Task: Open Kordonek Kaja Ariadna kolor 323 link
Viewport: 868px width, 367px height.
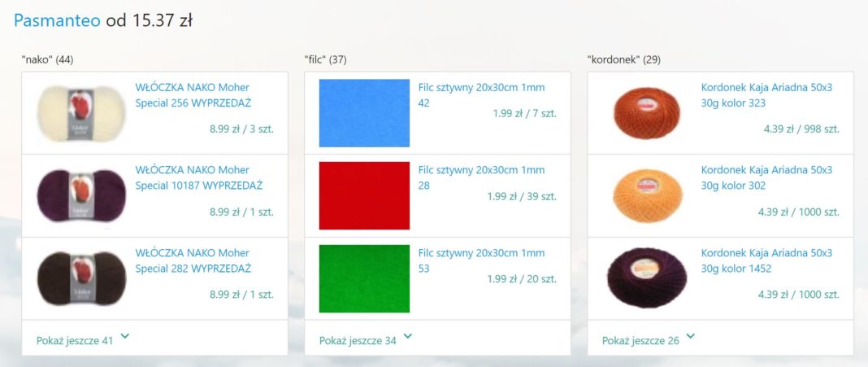Action: click(x=766, y=95)
